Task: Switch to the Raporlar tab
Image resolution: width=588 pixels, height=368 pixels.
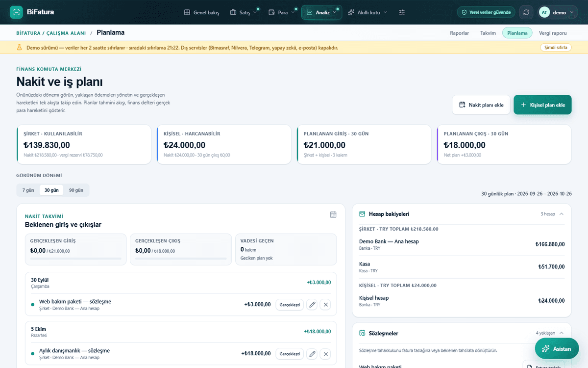Action: [460, 33]
